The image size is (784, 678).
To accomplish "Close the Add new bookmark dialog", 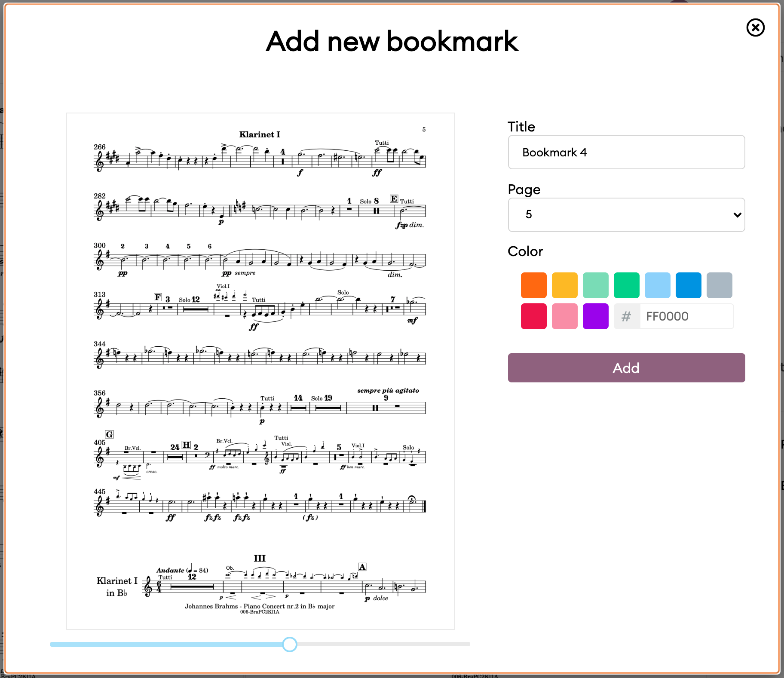I will click(755, 27).
